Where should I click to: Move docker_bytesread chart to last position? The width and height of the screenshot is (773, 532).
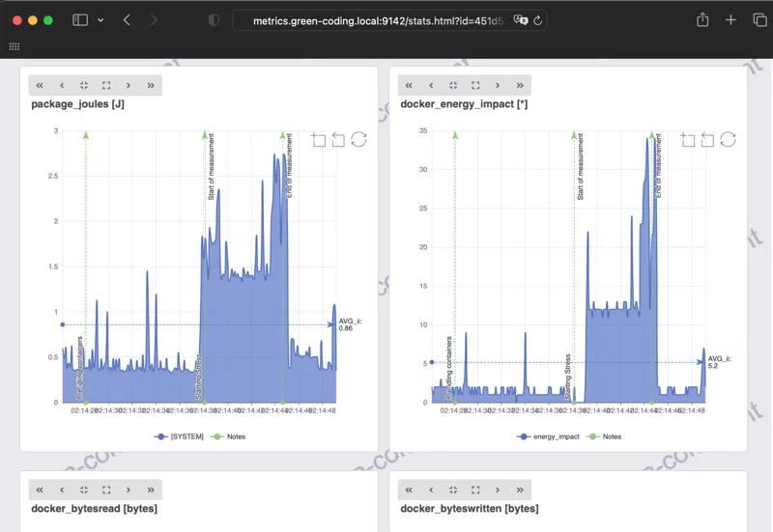click(x=151, y=490)
